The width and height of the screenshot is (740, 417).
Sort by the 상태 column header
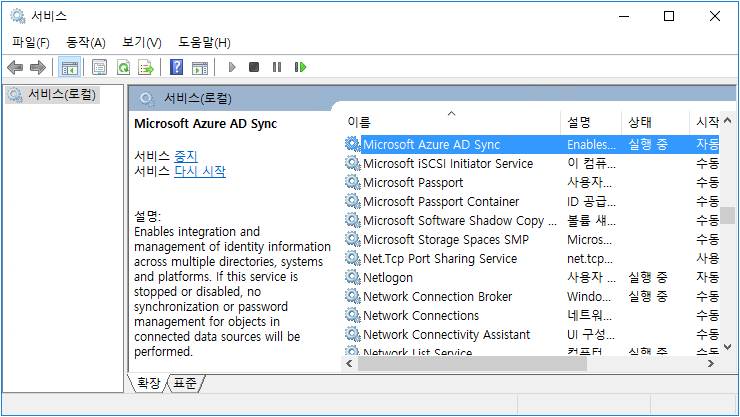click(656, 123)
